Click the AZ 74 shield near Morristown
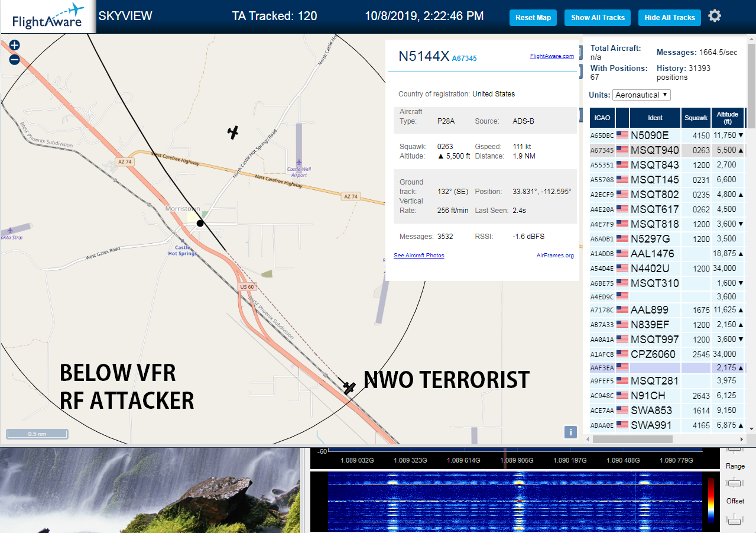This screenshot has height=533, width=756. (x=124, y=162)
